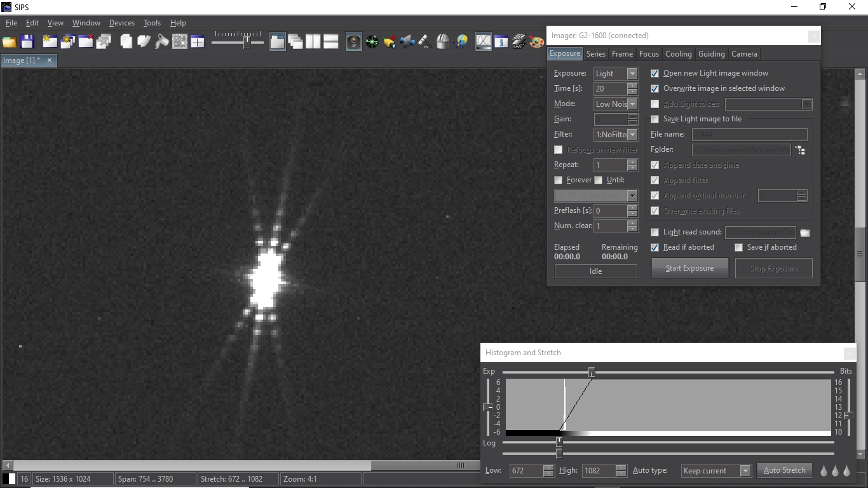Switch to the Cooling tab
This screenshot has height=488, width=868.
pyautogui.click(x=678, y=54)
